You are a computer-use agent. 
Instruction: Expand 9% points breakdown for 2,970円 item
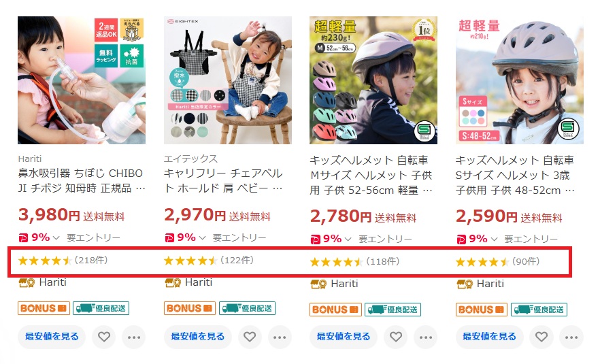[202, 238]
